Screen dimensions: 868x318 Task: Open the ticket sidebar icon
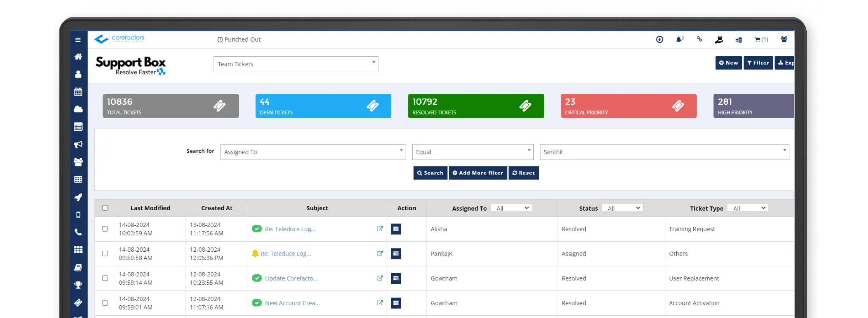[78, 302]
